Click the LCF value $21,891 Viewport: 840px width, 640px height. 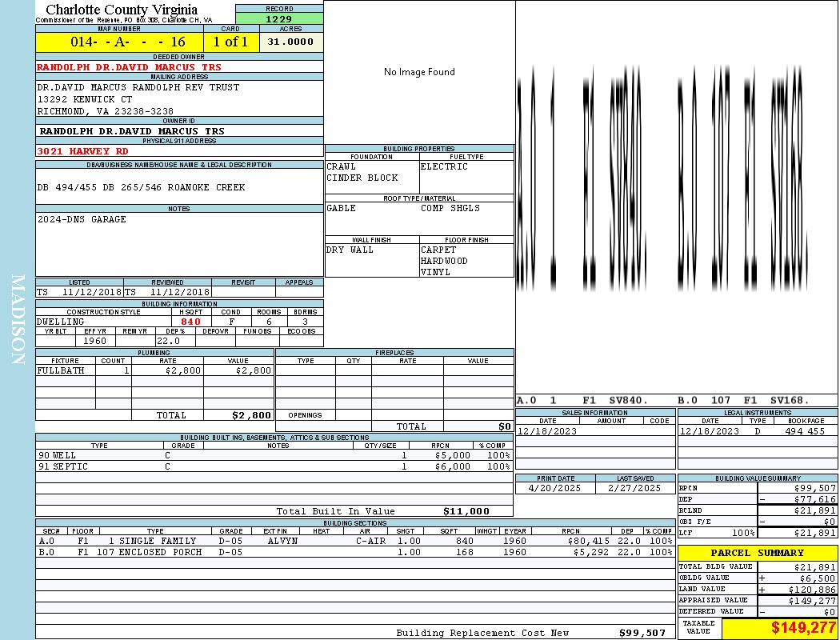click(815, 533)
